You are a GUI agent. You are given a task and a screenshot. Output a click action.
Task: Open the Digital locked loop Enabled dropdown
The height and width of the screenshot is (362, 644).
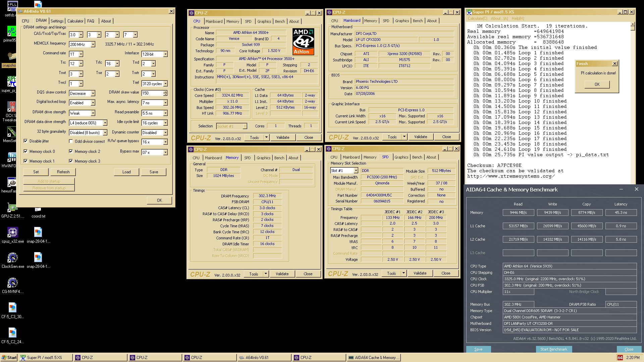click(93, 103)
